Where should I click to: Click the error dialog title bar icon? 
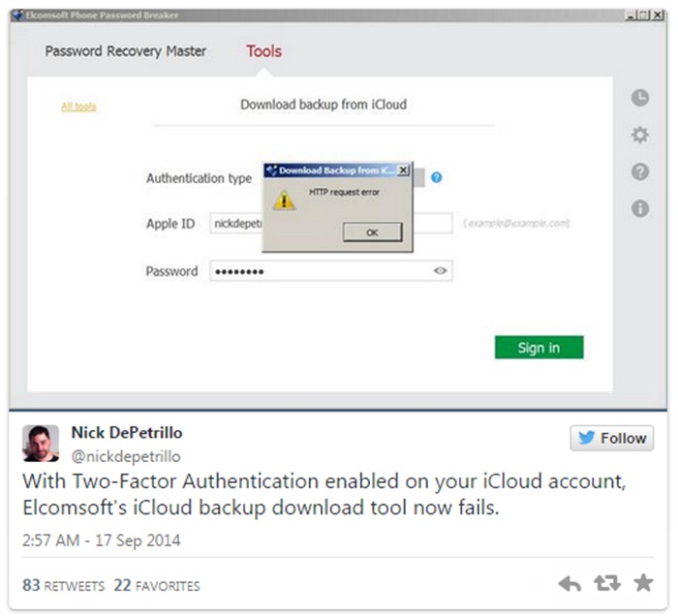pos(271,170)
